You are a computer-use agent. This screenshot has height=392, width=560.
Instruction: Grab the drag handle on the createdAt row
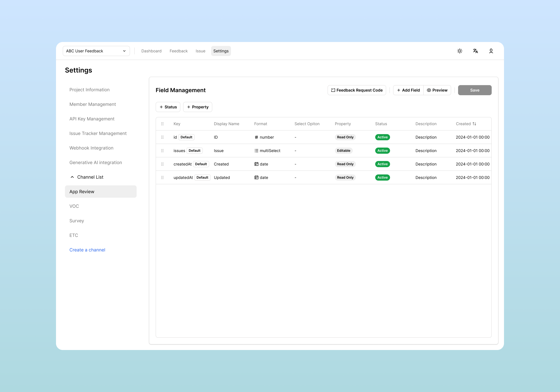coord(162,164)
